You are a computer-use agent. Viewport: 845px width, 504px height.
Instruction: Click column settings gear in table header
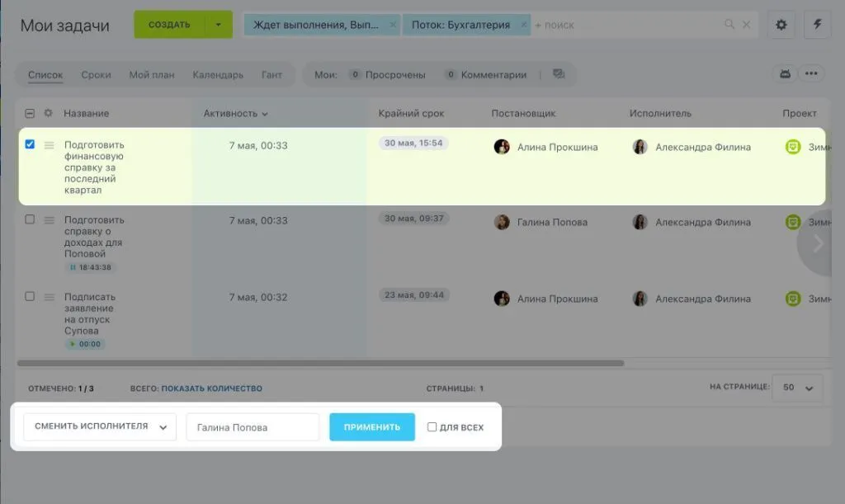(x=48, y=113)
